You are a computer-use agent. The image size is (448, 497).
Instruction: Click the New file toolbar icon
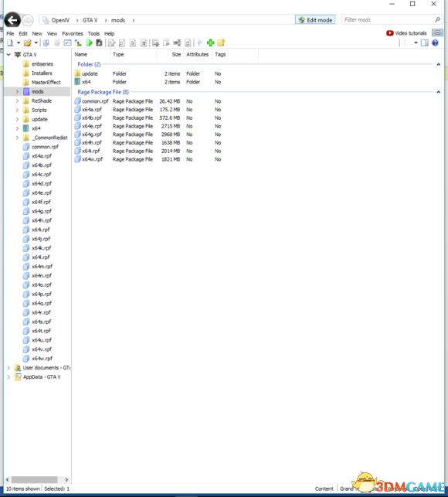coord(11,43)
